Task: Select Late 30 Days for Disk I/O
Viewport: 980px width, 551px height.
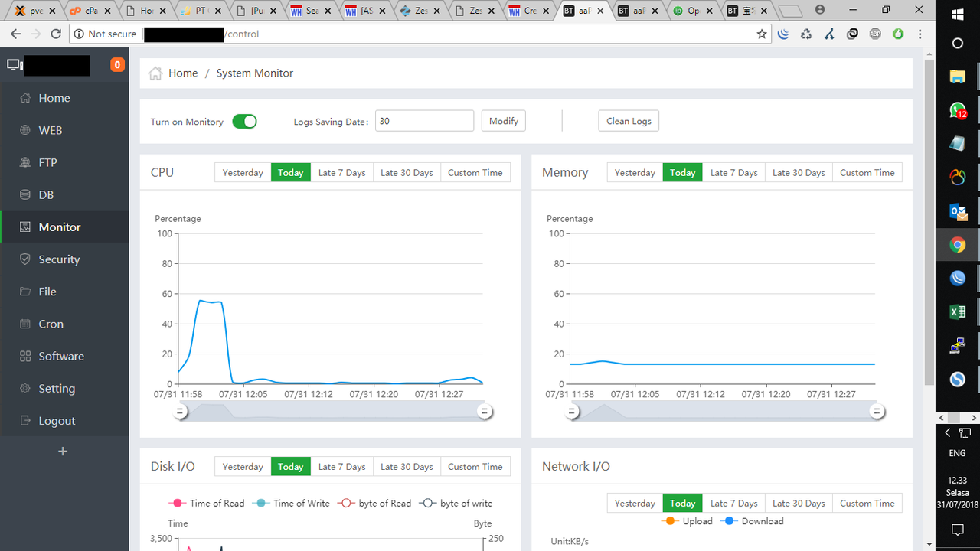Action: tap(407, 467)
